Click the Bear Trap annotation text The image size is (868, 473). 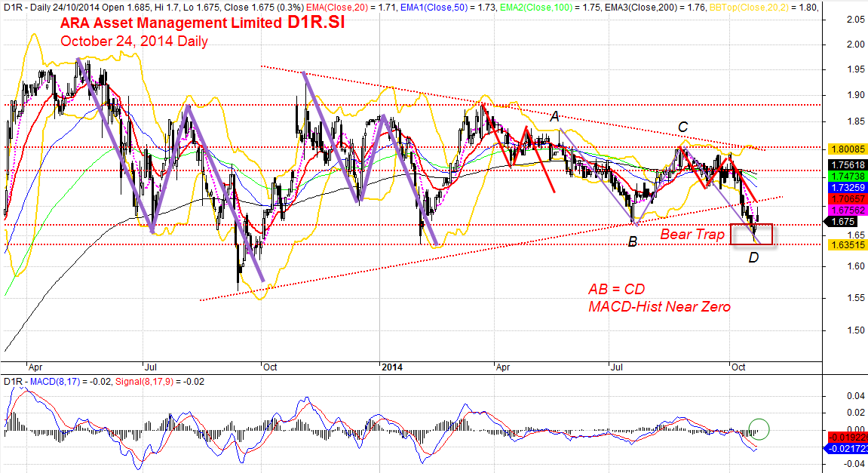coord(692,235)
